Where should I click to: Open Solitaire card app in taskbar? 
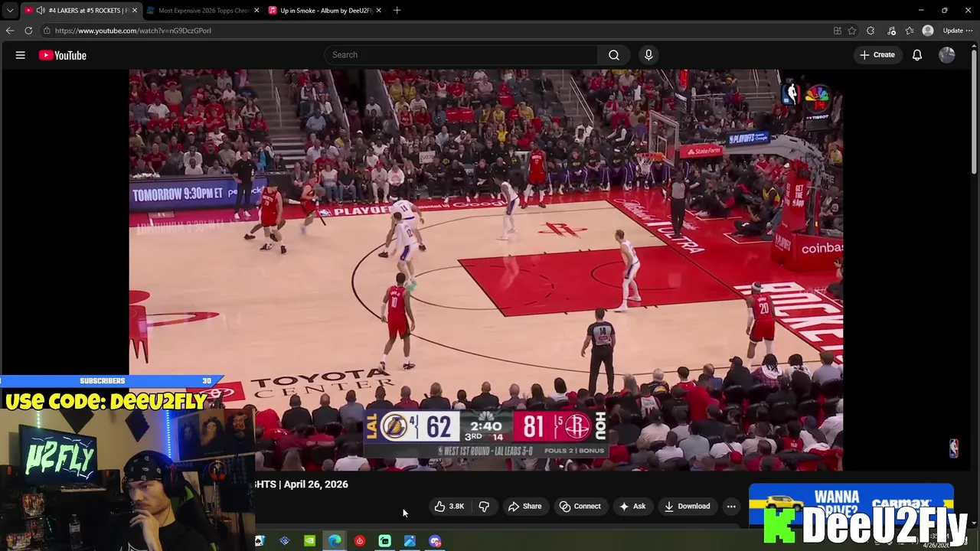coord(260,541)
